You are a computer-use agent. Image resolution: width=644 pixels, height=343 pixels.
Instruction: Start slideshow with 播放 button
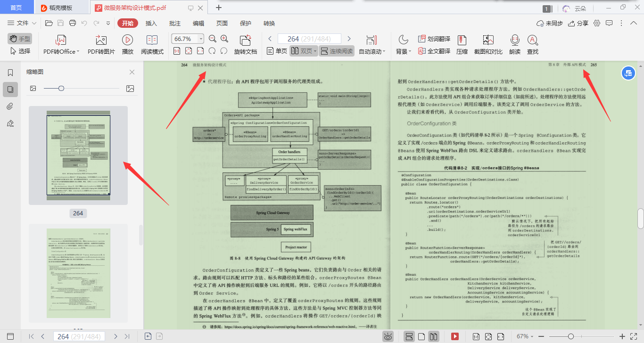[127, 45]
